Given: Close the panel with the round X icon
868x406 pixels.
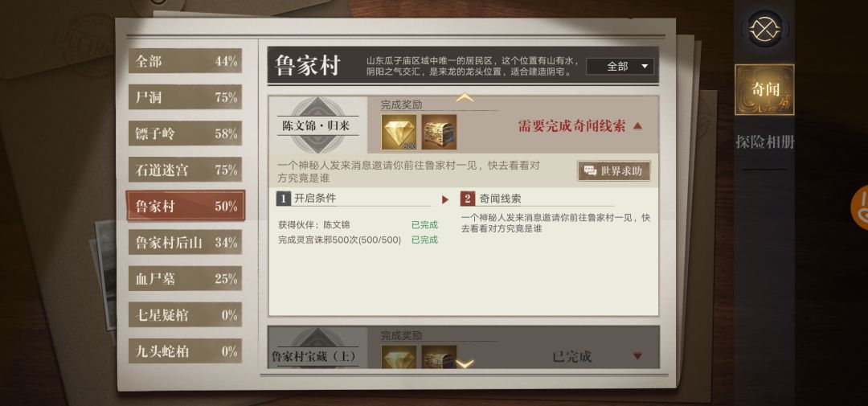Looking at the screenshot, I should pos(765,29).
